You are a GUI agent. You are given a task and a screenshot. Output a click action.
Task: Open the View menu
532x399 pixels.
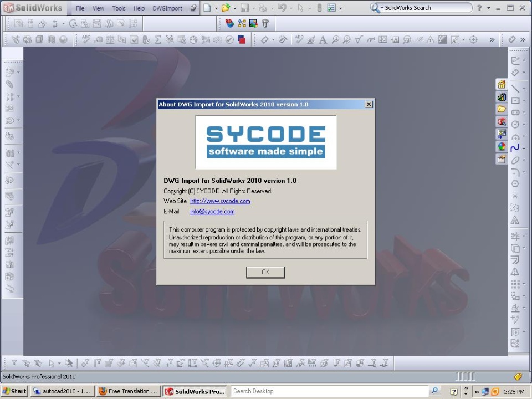99,8
